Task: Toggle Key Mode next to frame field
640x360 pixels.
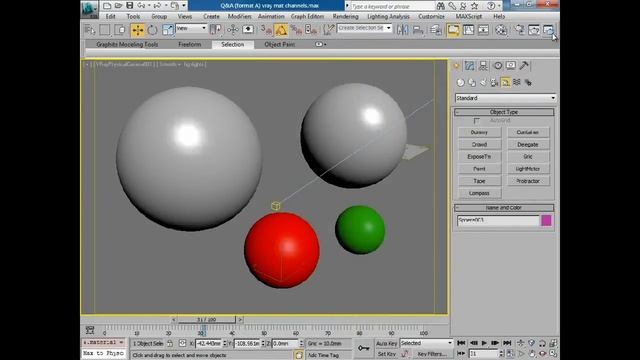Action: pos(461,353)
